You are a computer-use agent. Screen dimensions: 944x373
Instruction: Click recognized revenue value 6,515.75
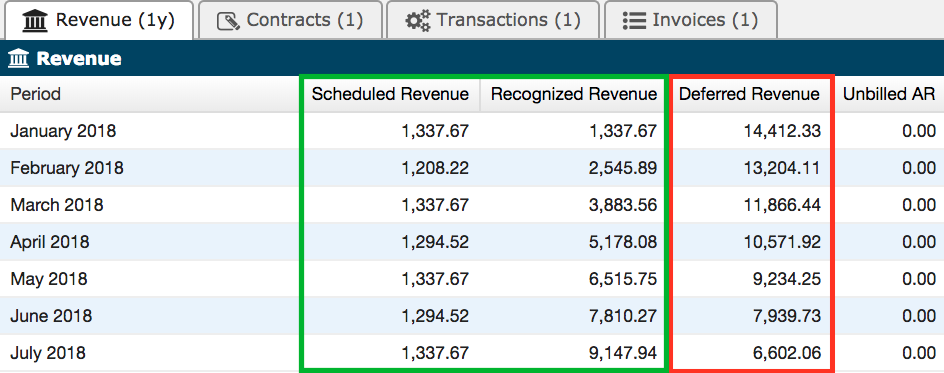[x=623, y=279]
